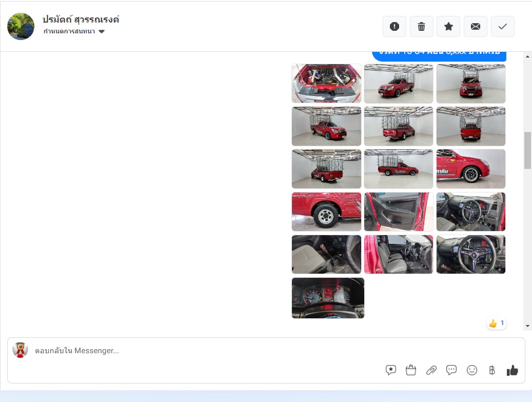Mark conversation as unread with envelope icon

pos(476,27)
